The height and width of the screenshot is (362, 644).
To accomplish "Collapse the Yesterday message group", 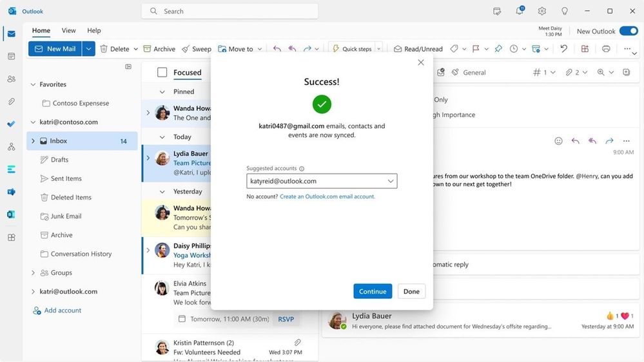I will (x=162, y=192).
